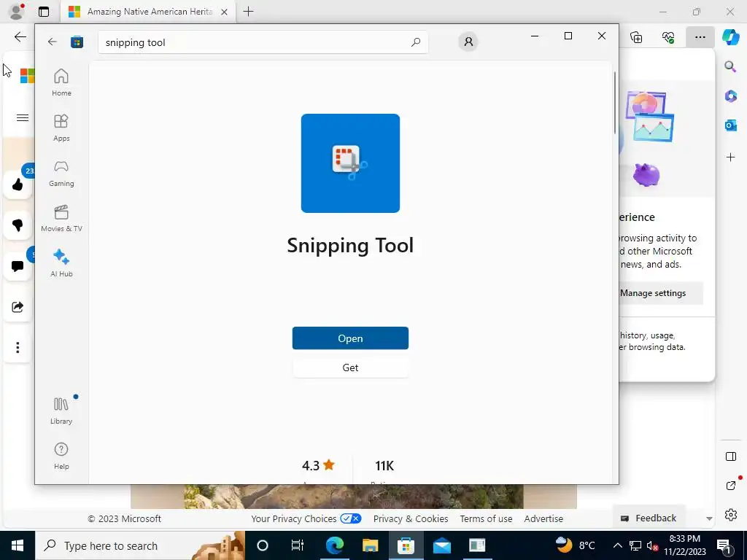Click the thumbs-up like icon on the page
Viewport: 747px width, 560px height.
(x=18, y=184)
